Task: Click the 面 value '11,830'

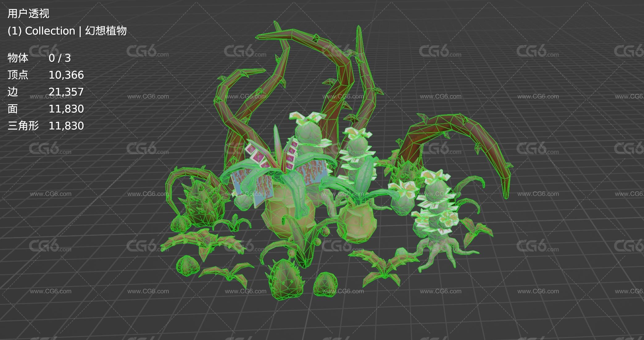Action: coord(66,109)
